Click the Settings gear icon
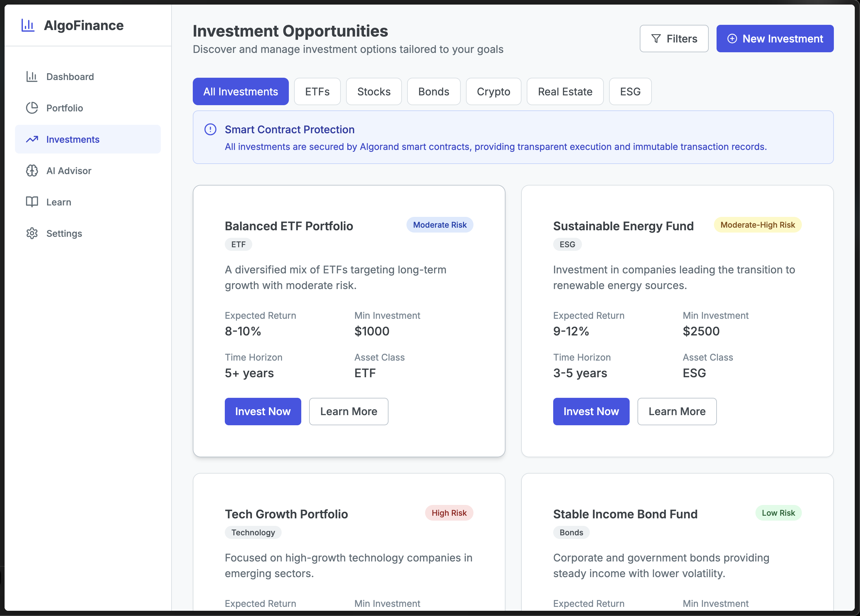Screen dimensions: 860x616 (x=32, y=234)
